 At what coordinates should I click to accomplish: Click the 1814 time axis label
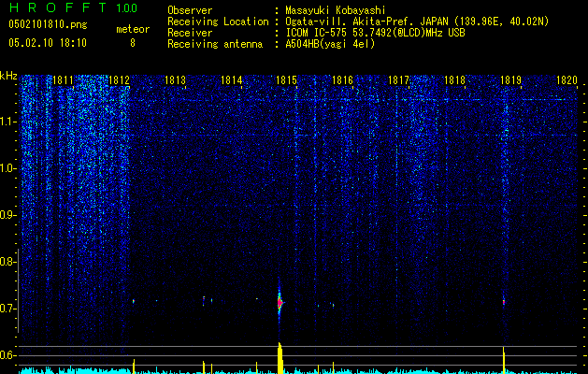pyautogui.click(x=231, y=80)
